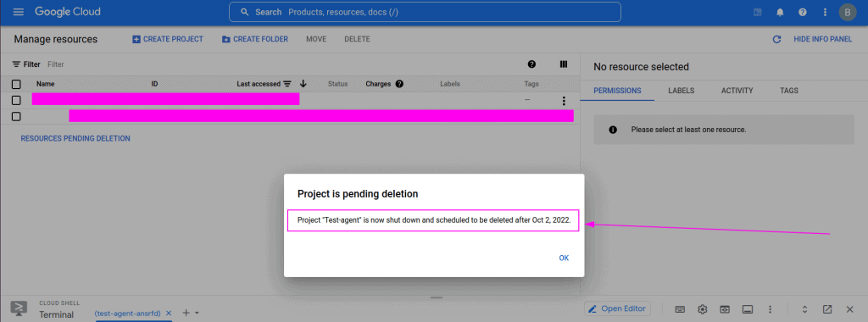Tick the second resource row checkbox

click(x=16, y=116)
